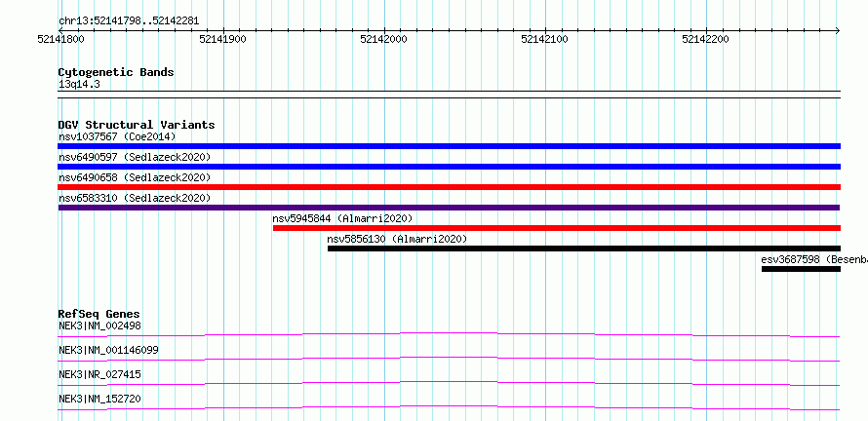The height and width of the screenshot is (421, 868).
Task: Click the RefSeq Genes track title
Action: (99, 314)
